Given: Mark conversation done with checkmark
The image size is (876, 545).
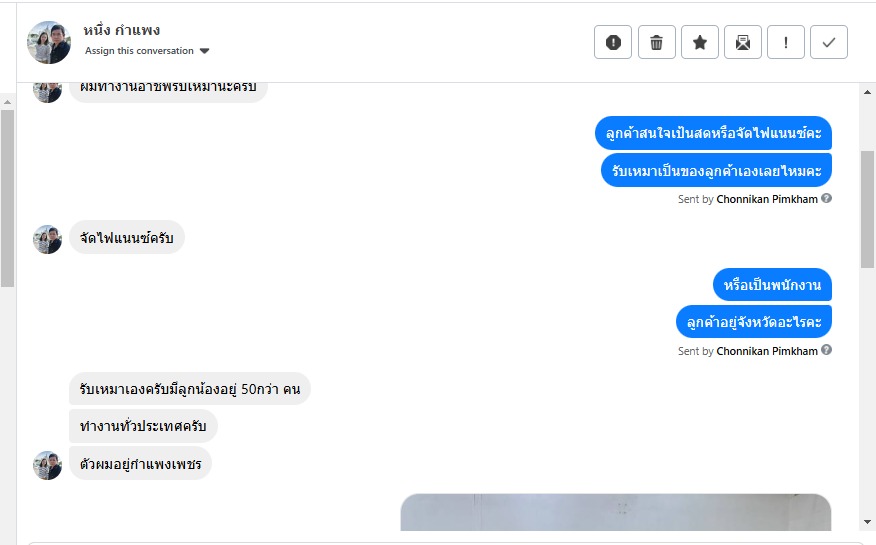Looking at the screenshot, I should tap(829, 42).
